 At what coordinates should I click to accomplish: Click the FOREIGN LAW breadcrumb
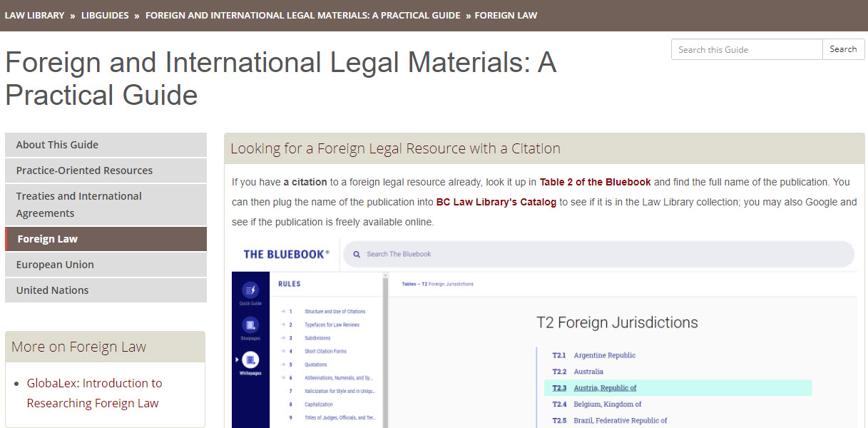pyautogui.click(x=506, y=15)
